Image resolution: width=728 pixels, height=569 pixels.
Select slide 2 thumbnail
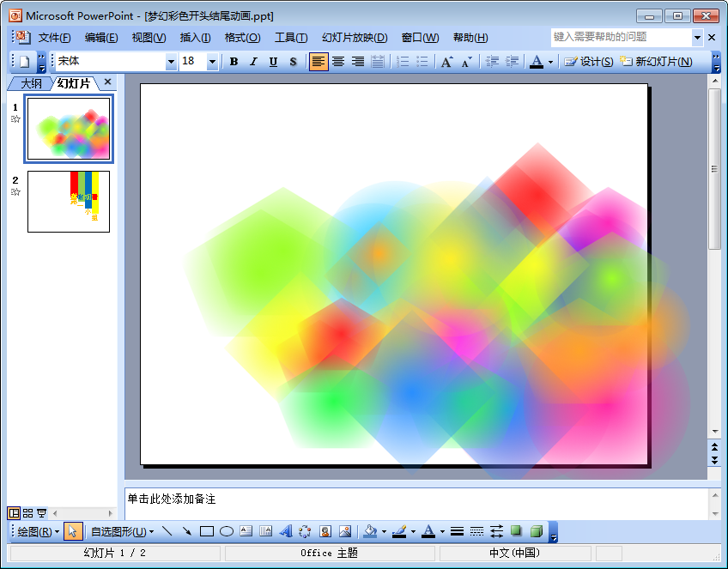coord(69,202)
